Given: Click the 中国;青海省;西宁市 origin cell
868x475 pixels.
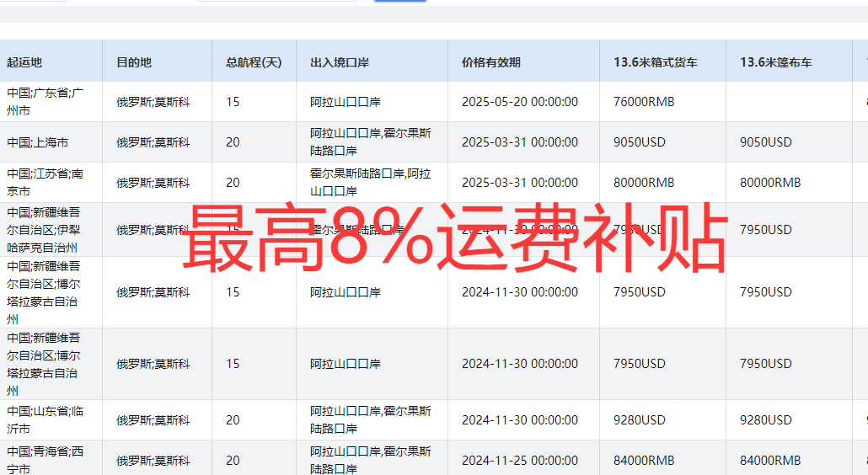Looking at the screenshot, I should pyautogui.click(x=46, y=460).
